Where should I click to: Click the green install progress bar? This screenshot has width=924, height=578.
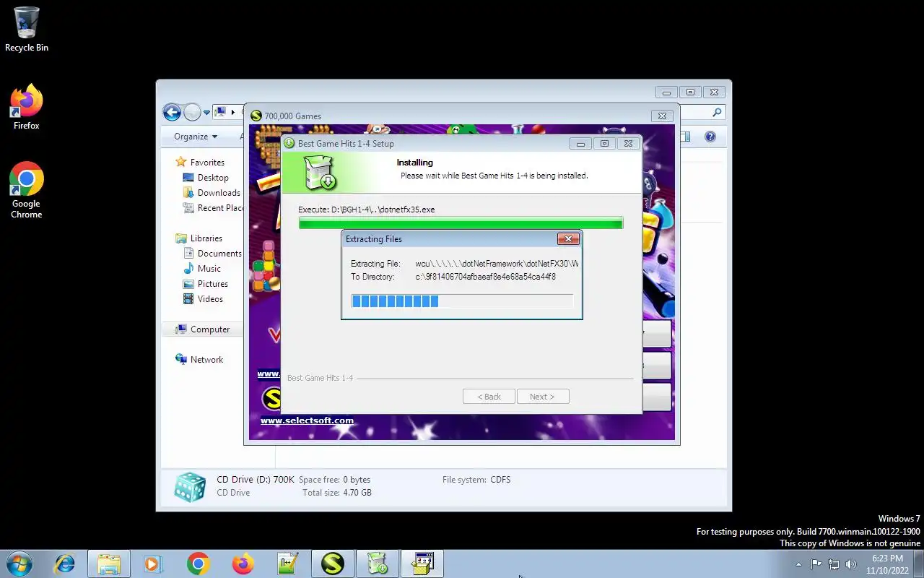(461, 223)
